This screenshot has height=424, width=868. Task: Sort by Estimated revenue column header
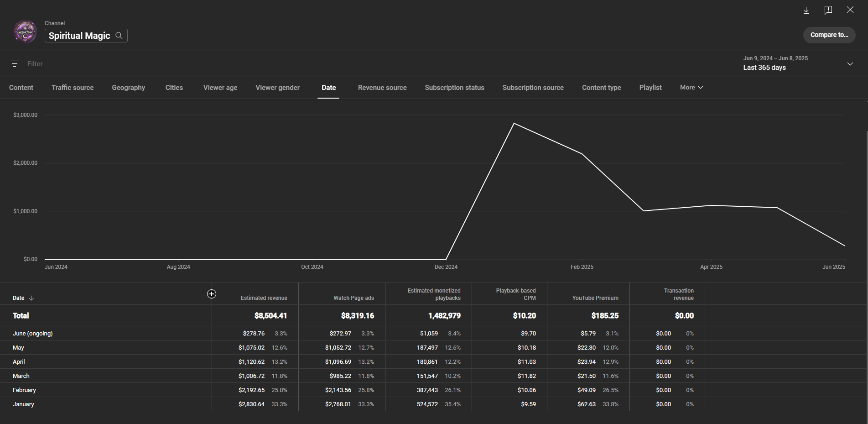(x=264, y=298)
